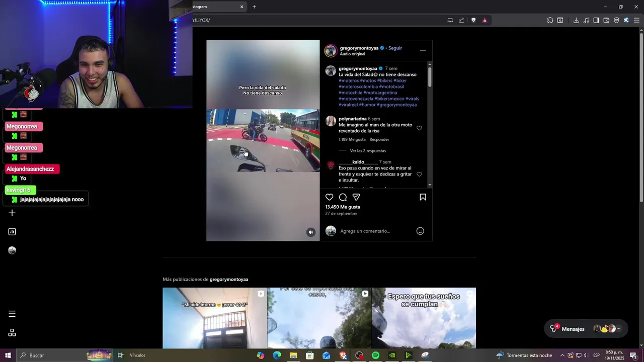Share this page from the address bar
The image size is (644, 362).
click(x=461, y=20)
